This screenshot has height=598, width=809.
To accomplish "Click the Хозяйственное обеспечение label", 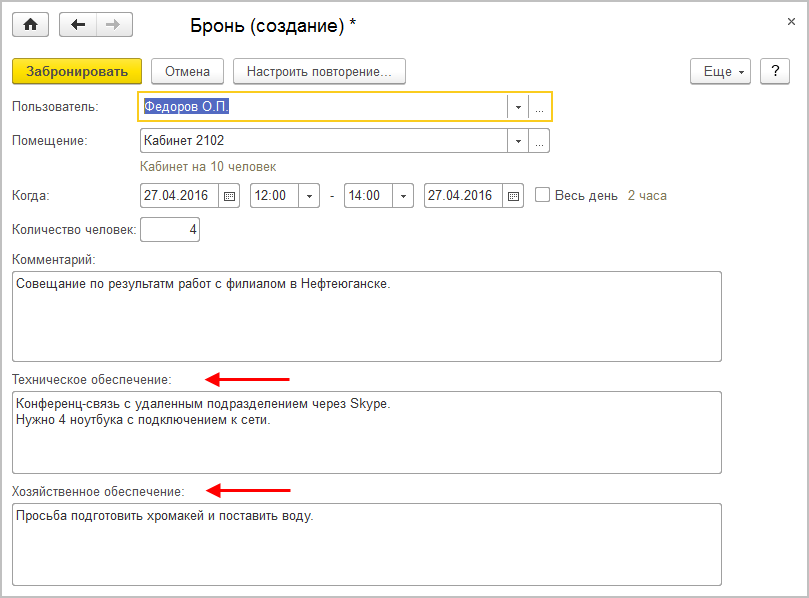I will tap(98, 492).
